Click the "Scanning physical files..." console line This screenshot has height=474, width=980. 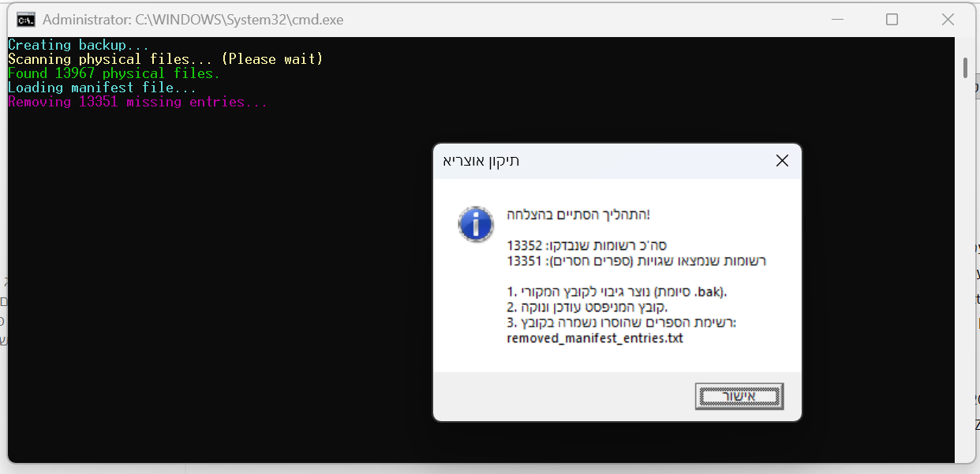(165, 59)
